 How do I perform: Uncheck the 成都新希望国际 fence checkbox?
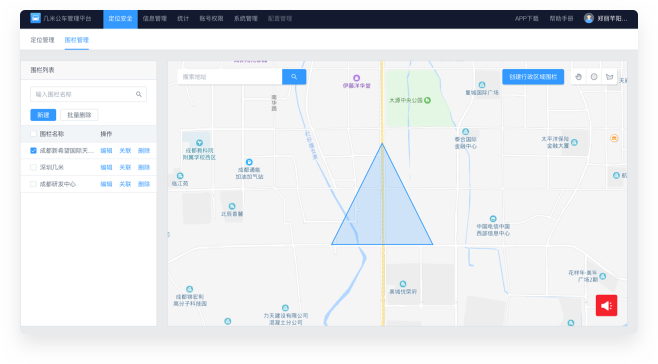click(34, 150)
